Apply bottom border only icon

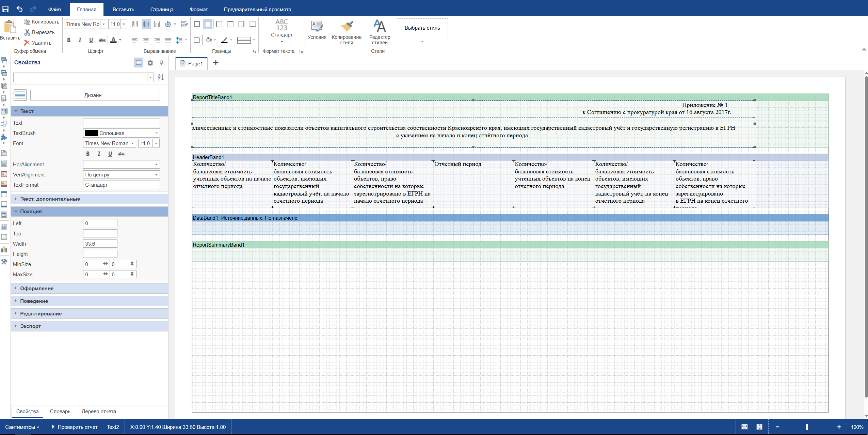(253, 24)
